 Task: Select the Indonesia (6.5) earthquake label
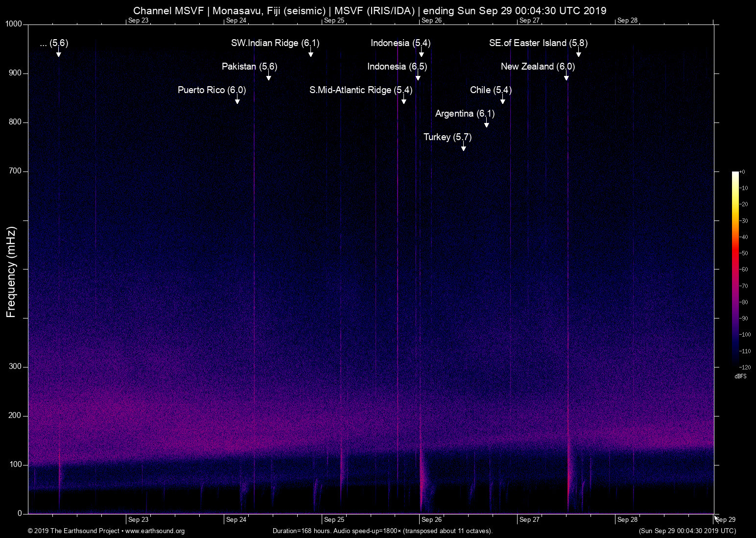point(397,67)
